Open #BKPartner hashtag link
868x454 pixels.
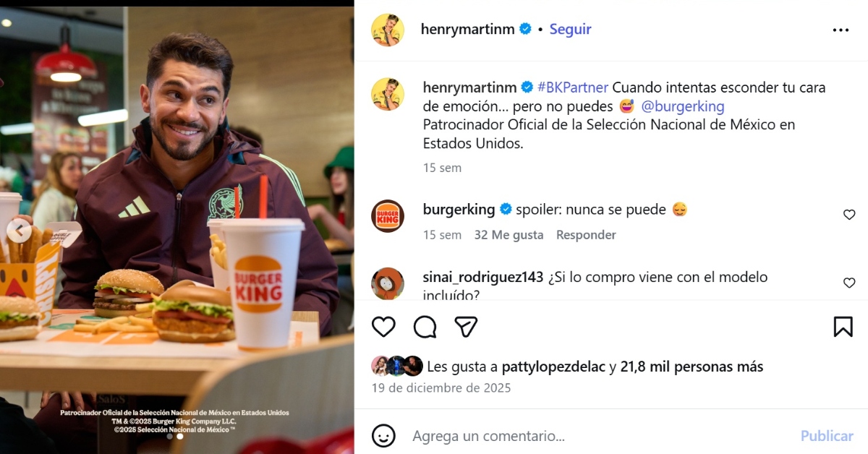click(573, 87)
